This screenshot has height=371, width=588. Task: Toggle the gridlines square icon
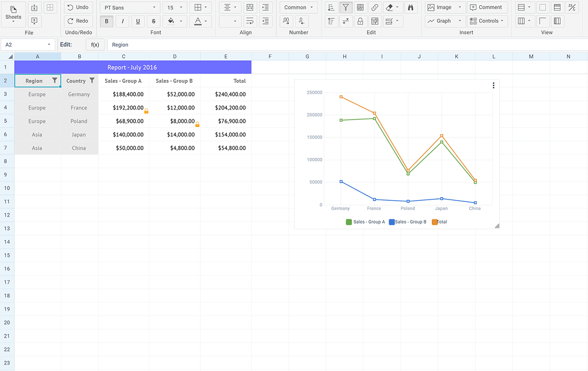coord(542,8)
